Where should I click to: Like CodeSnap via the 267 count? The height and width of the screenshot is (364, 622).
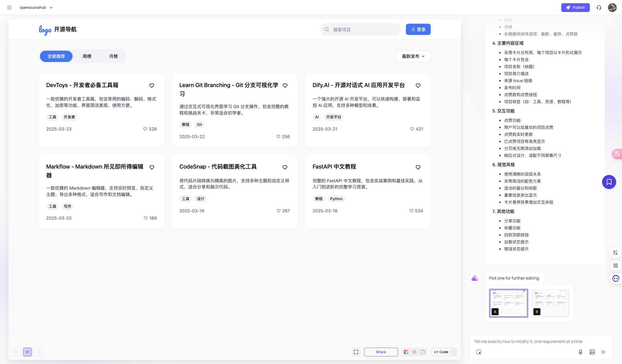click(283, 211)
